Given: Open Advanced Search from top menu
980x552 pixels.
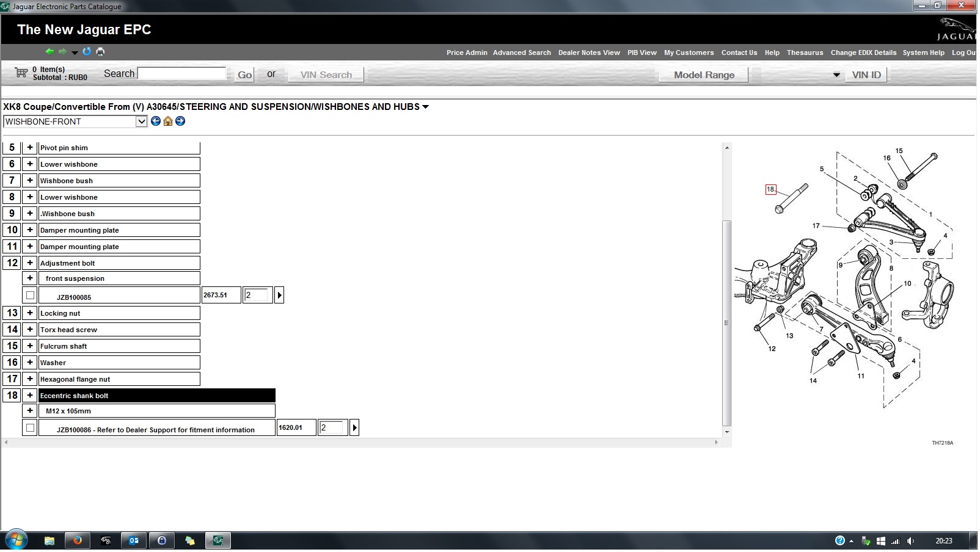Looking at the screenshot, I should pyautogui.click(x=522, y=53).
